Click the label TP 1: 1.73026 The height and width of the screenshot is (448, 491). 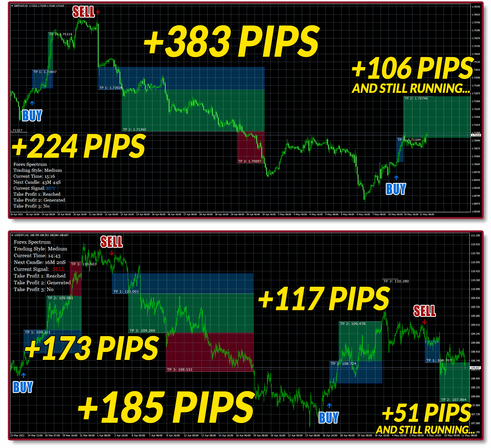(x=111, y=88)
